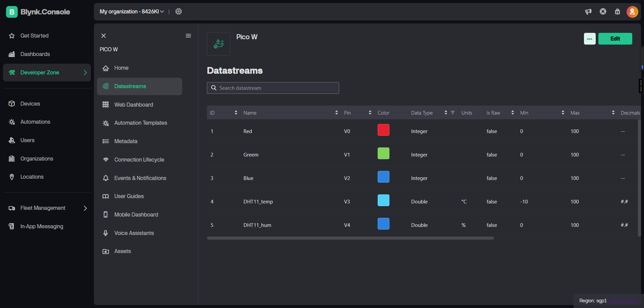Open User Guides tab
This screenshot has width=644, height=308.
140,196
